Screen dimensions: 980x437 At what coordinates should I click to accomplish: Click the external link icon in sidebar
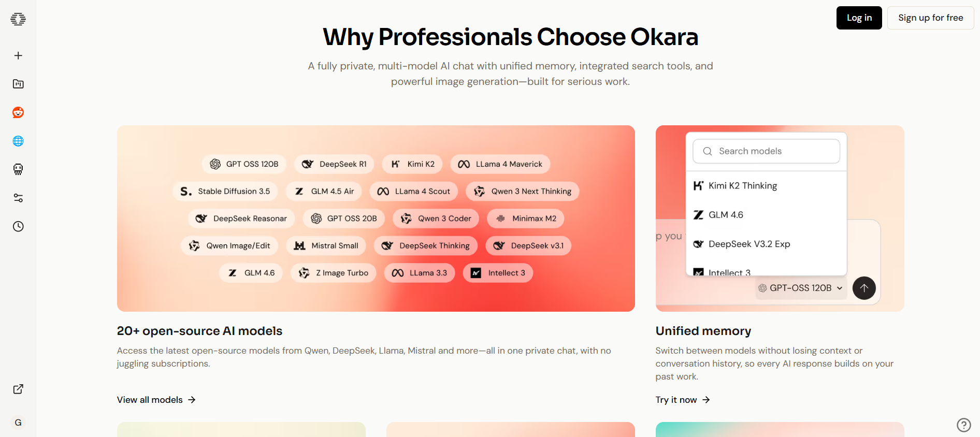[x=18, y=389]
